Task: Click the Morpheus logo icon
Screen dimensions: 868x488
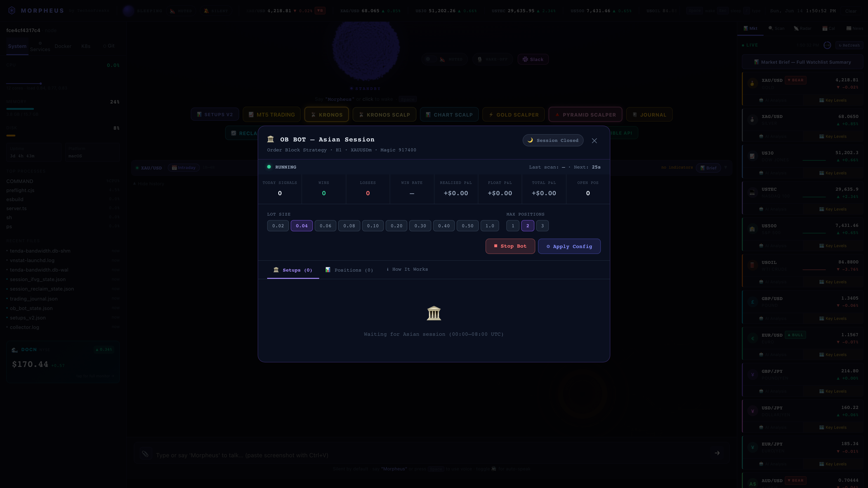Action: click(x=12, y=10)
